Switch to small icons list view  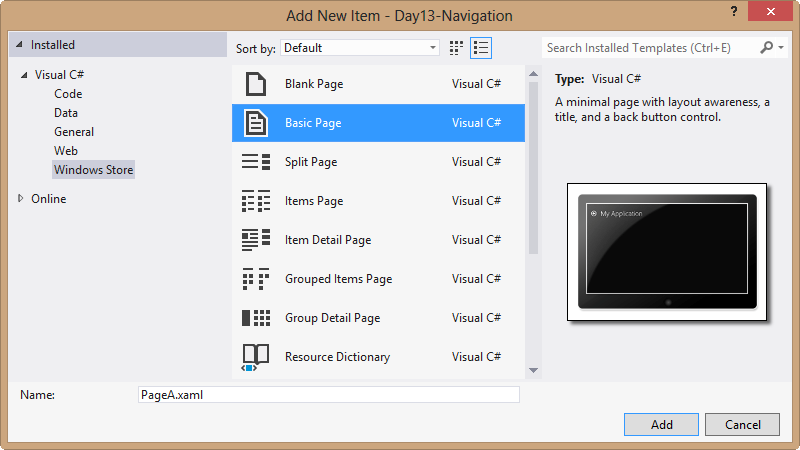pos(481,47)
